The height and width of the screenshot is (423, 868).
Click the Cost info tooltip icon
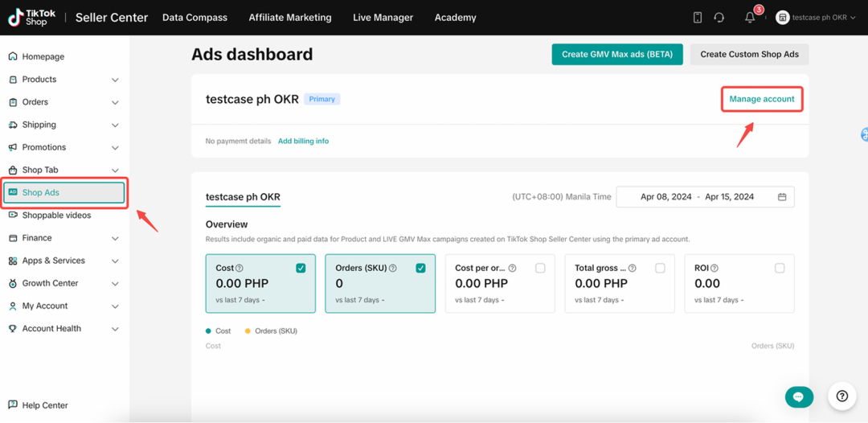tap(240, 268)
